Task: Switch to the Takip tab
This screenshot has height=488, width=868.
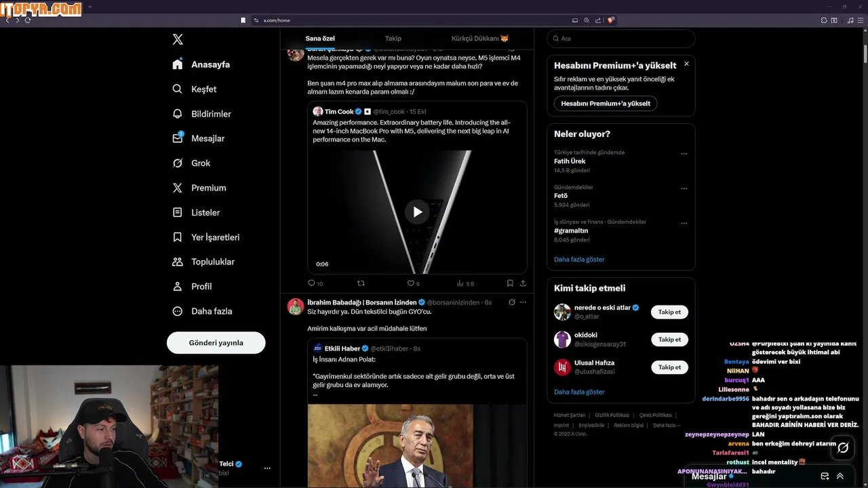Action: pyautogui.click(x=393, y=39)
